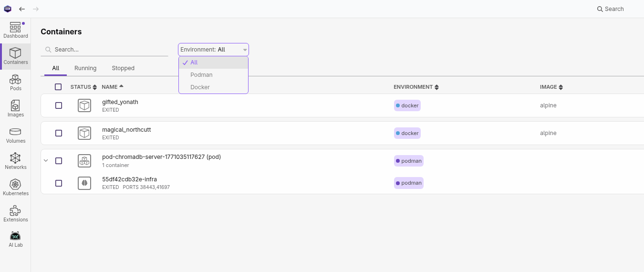
Task: Open pod-chromadb-server-1771035117627 pod
Action: (x=161, y=157)
